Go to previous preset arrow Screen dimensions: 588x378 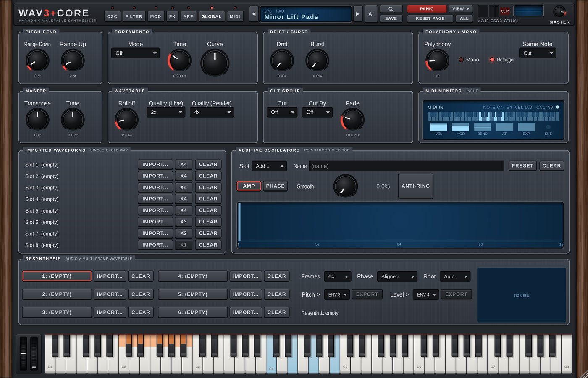[254, 14]
